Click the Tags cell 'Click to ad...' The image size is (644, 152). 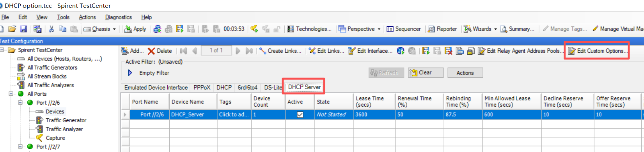pyautogui.click(x=234, y=114)
